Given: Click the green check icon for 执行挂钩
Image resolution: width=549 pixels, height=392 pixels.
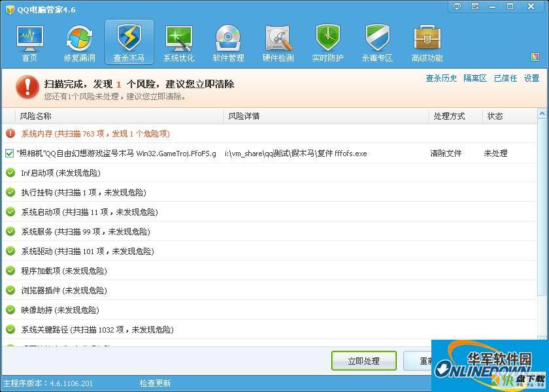Looking at the screenshot, I should pos(10,192).
